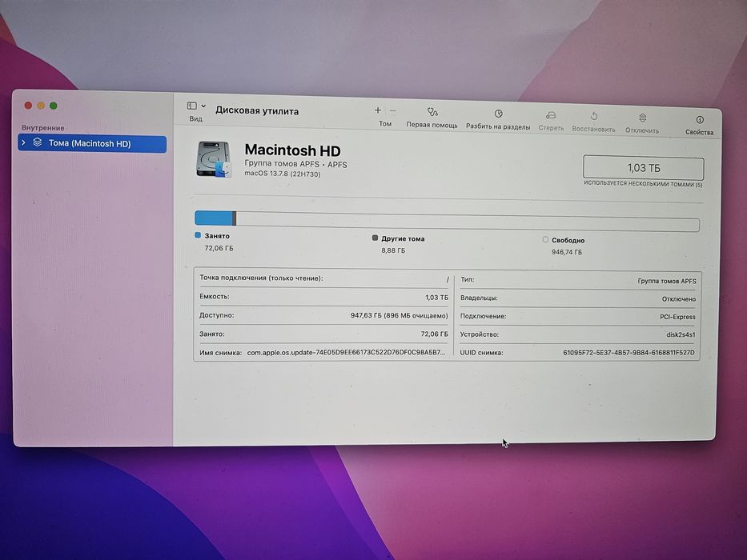The height and width of the screenshot is (560, 747).
Task: Run First Aid stethoscope icon
Action: tap(432, 112)
